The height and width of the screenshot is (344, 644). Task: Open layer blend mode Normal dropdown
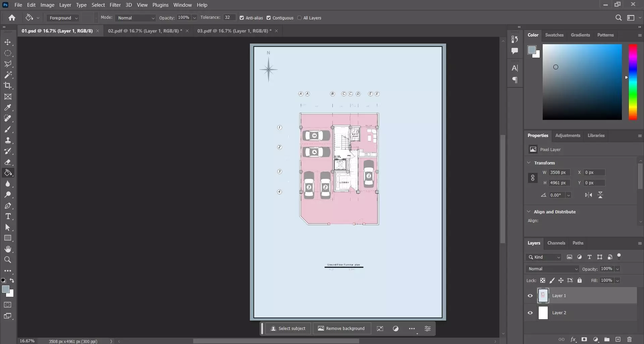click(x=552, y=269)
